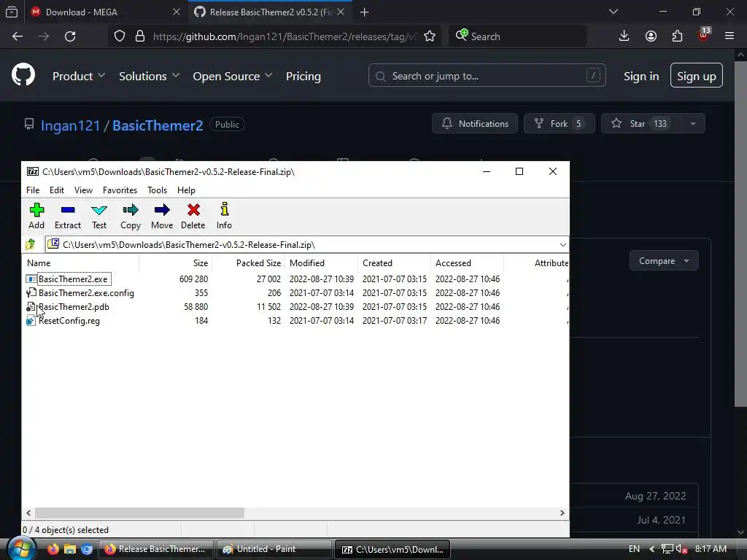The height and width of the screenshot is (560, 747).
Task: Open the browser extensions puzzle icon
Action: tap(677, 36)
